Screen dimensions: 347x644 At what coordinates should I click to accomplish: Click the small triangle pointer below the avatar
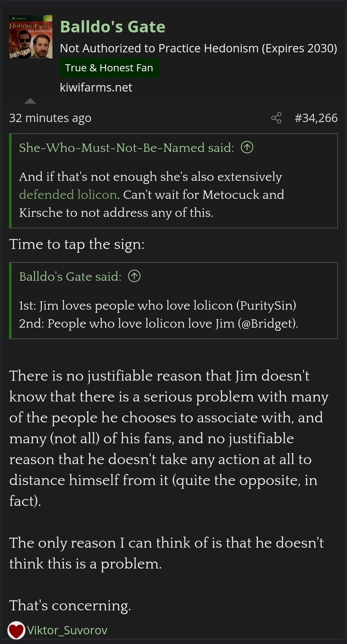30,101
